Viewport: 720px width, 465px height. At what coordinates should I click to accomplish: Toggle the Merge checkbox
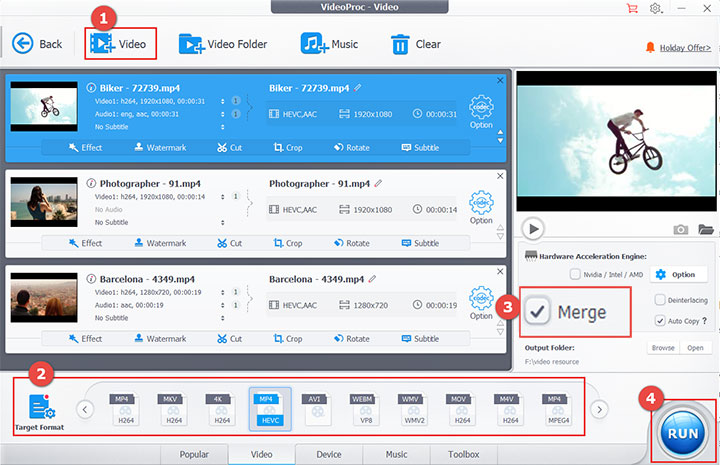537,312
